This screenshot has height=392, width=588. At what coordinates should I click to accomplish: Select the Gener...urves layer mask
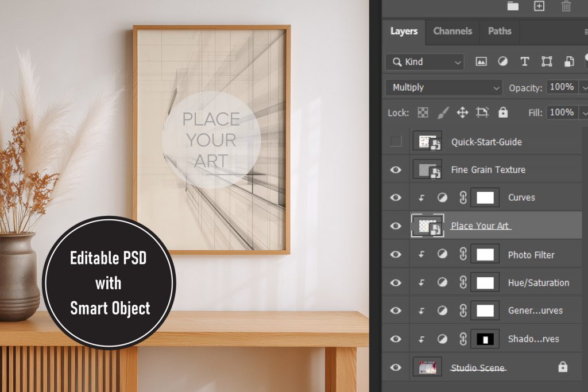[x=485, y=311]
